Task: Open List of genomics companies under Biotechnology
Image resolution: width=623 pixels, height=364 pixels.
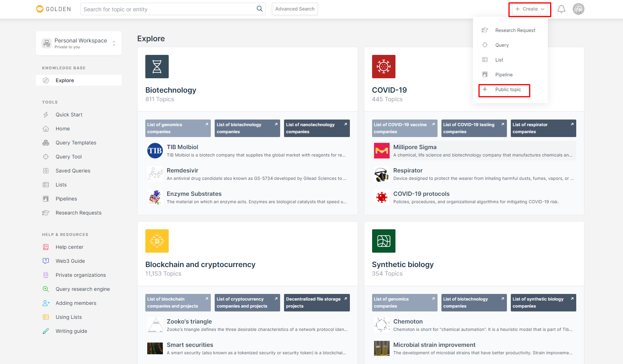Action: (x=178, y=128)
